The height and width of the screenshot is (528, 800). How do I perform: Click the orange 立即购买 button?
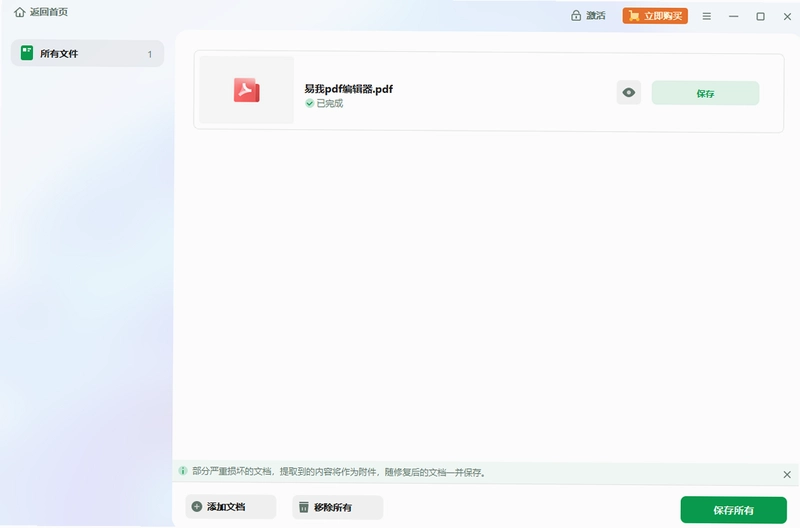[655, 16]
